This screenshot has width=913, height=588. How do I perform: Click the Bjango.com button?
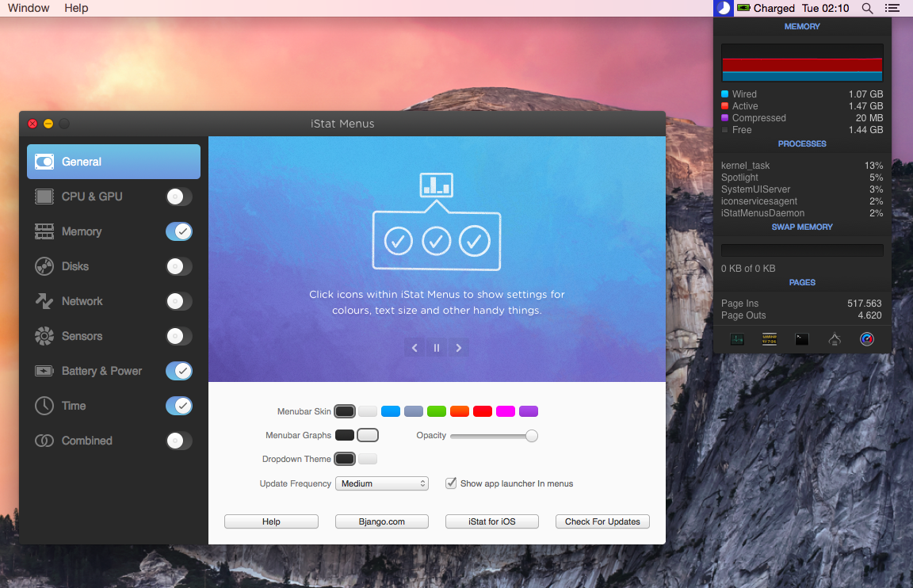[381, 521]
